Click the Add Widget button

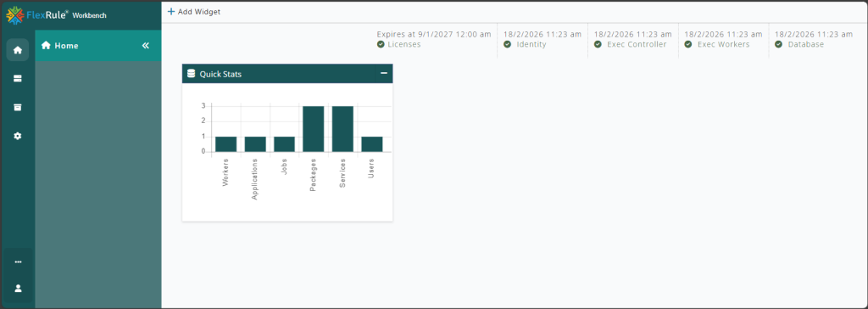(194, 12)
